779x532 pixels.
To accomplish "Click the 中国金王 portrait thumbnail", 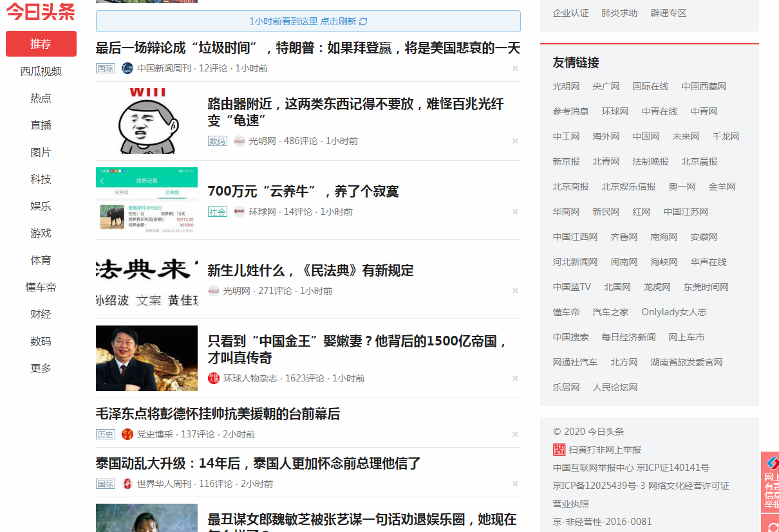I will coord(147,358).
